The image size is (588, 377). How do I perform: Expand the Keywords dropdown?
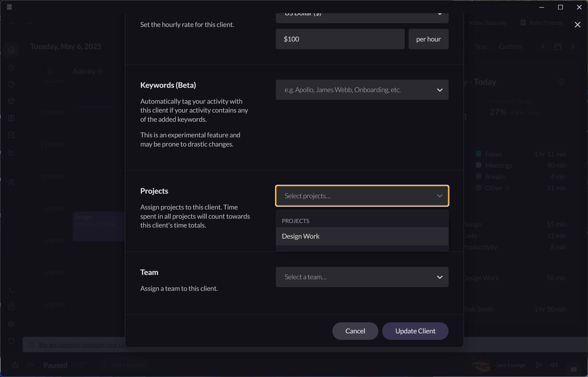coord(439,90)
